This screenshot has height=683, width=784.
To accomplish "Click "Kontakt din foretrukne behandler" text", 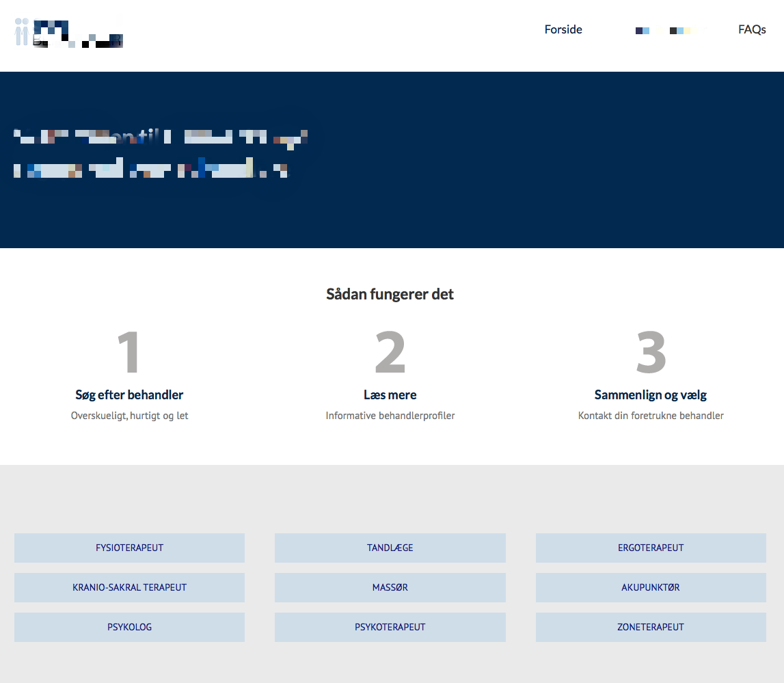I will pos(651,416).
